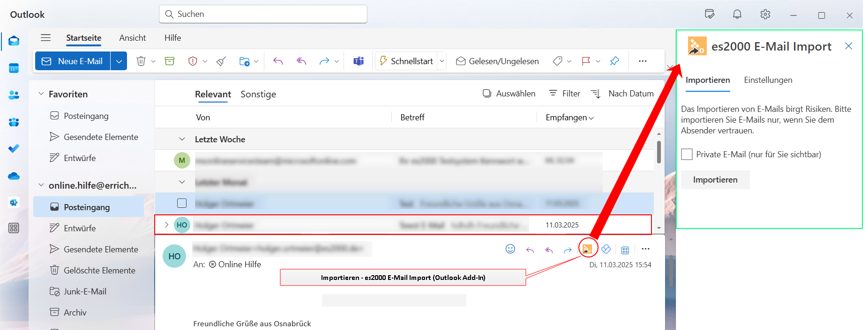Open the Calendar app in the left rail
This screenshot has width=868, height=330.
click(14, 68)
